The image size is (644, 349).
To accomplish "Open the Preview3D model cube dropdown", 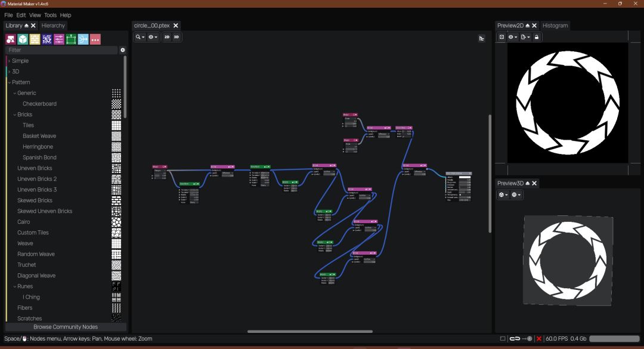I will (x=503, y=195).
